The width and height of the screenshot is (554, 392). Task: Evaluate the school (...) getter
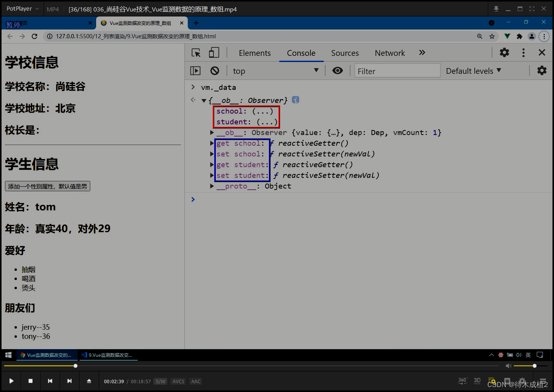tap(262, 111)
